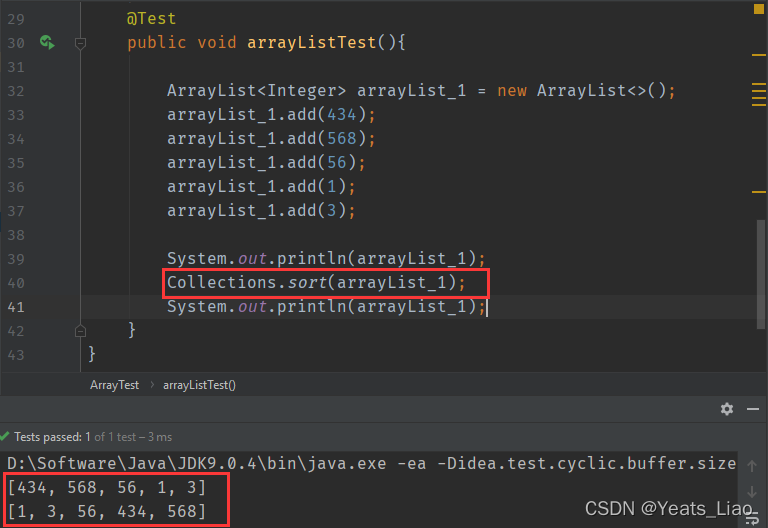Run test via gutter icon on line 30

[47, 43]
